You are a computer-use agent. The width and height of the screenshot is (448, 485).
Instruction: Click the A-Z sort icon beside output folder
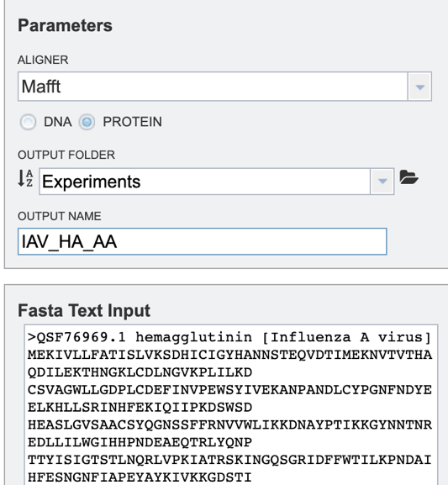[x=25, y=178]
